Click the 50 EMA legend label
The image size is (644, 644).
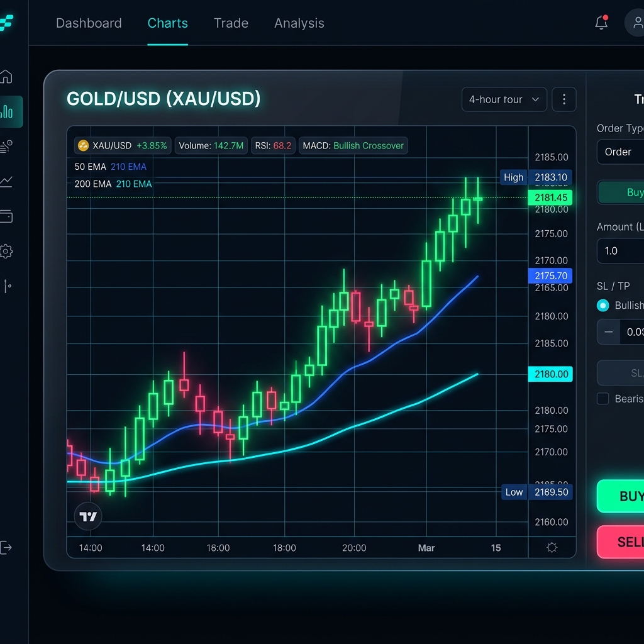[90, 167]
